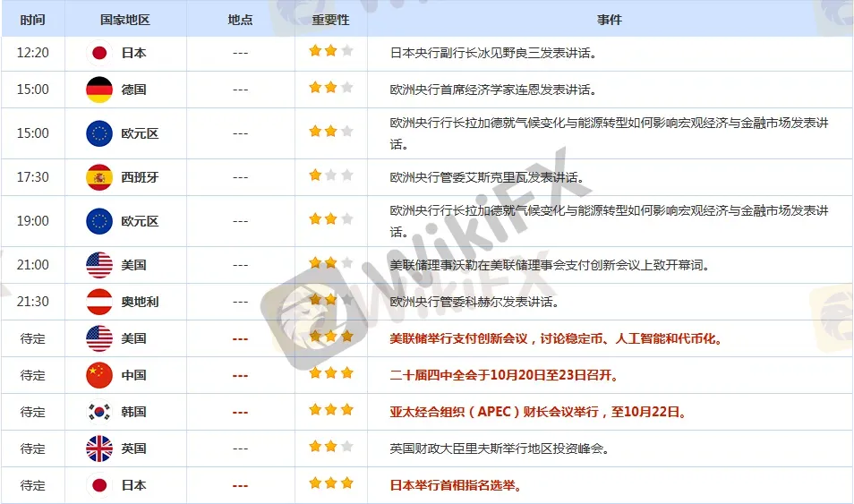Click the country name 韩国

pos(133,412)
